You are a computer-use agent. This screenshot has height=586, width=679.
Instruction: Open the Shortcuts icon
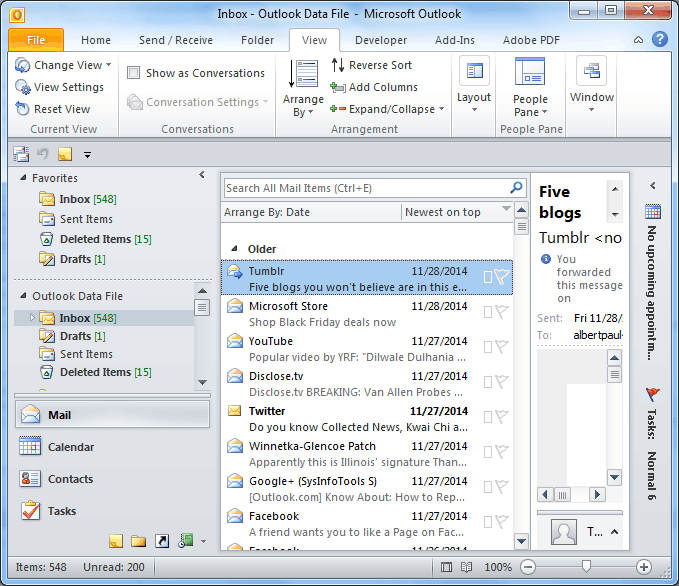[162, 541]
